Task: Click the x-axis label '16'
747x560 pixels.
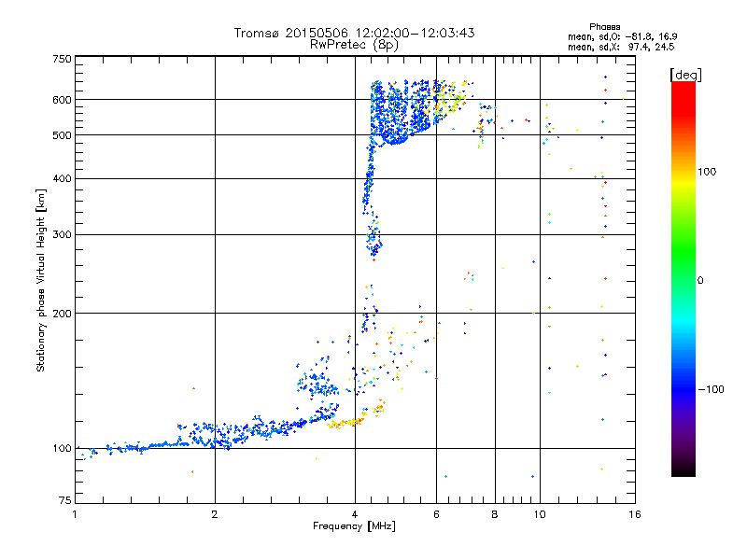Action: pos(635,514)
